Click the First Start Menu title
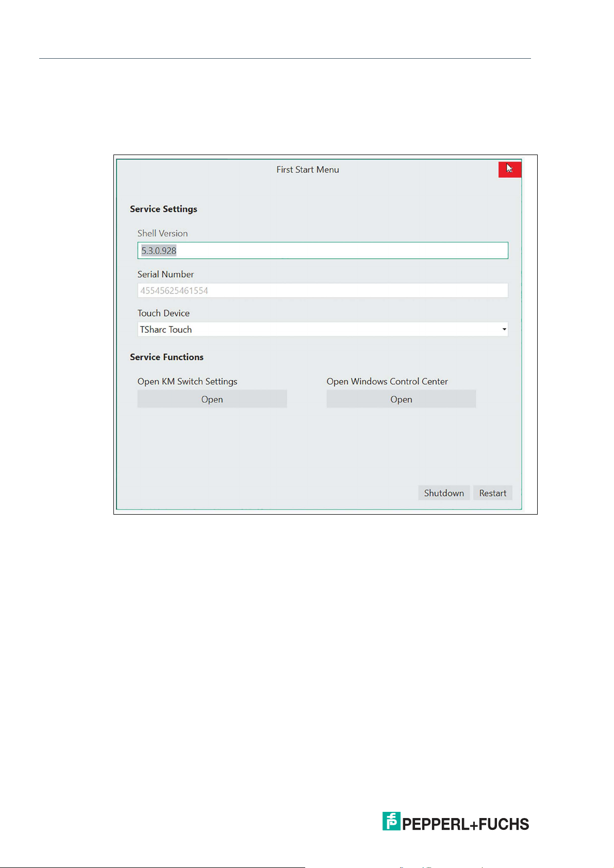This screenshot has height=868, width=614. click(308, 169)
